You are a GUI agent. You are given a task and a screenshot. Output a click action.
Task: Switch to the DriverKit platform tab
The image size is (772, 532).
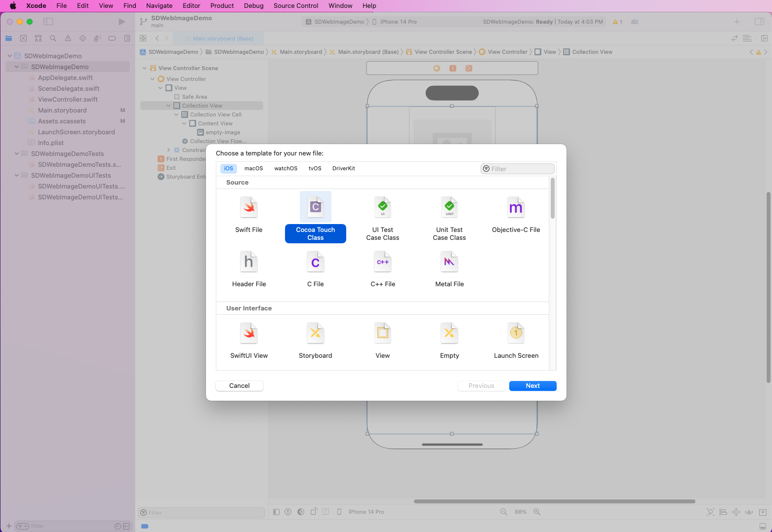point(344,168)
